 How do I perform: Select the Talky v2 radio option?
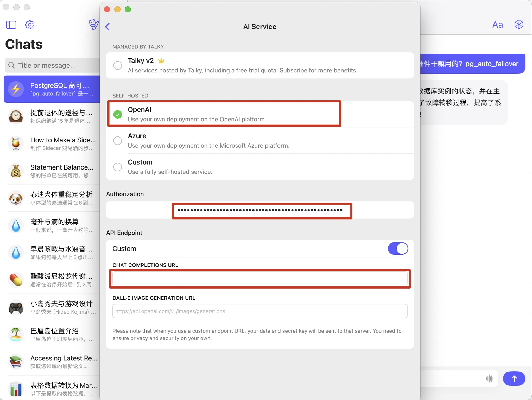118,65
